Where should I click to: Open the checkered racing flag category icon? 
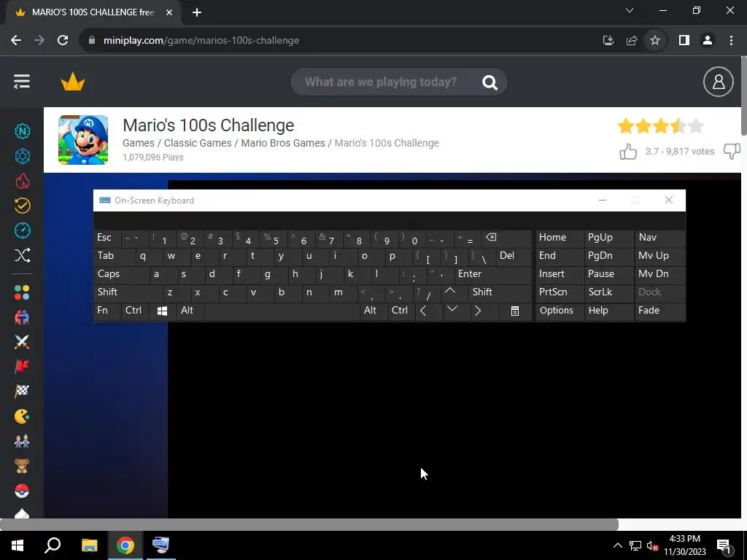(x=22, y=391)
